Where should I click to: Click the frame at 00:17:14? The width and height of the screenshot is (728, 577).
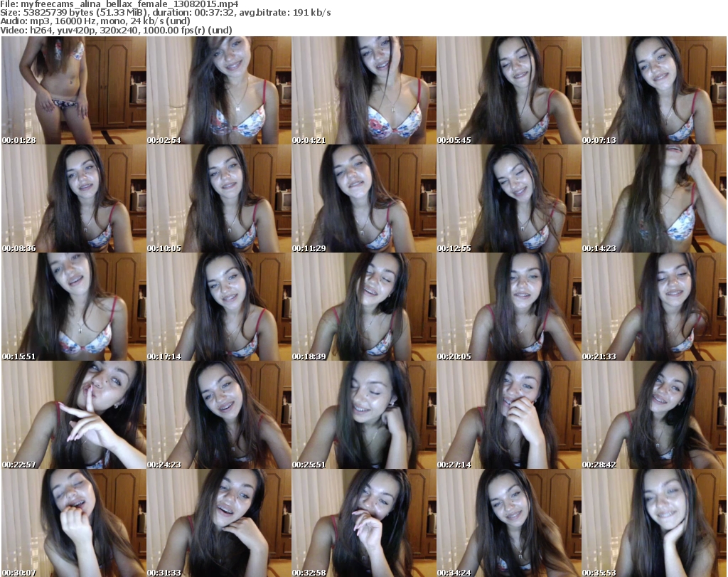219,307
